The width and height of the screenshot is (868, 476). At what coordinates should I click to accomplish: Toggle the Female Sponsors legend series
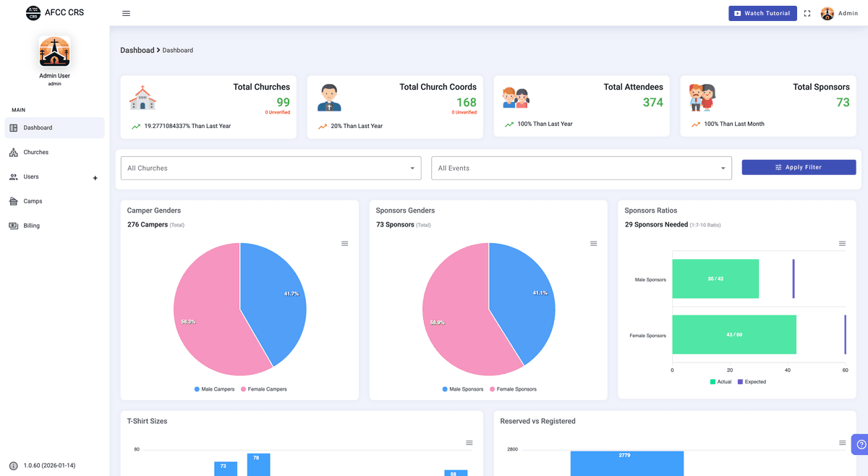516,389
